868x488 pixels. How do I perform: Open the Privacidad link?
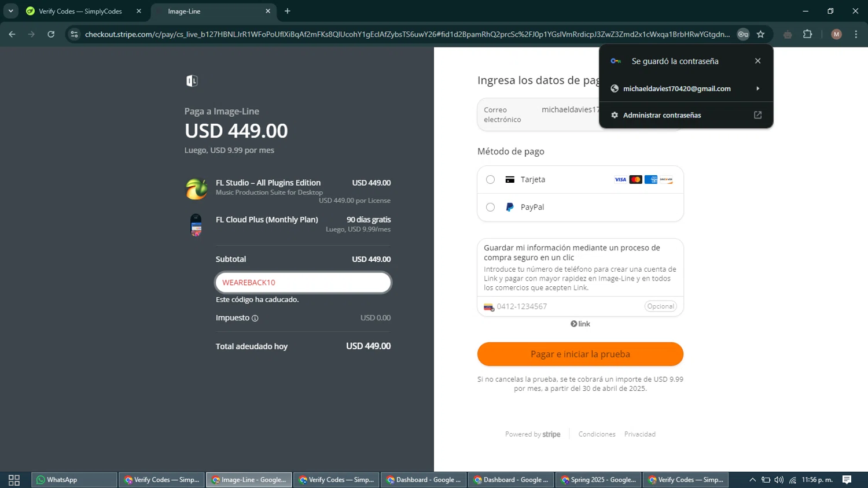pos(640,434)
